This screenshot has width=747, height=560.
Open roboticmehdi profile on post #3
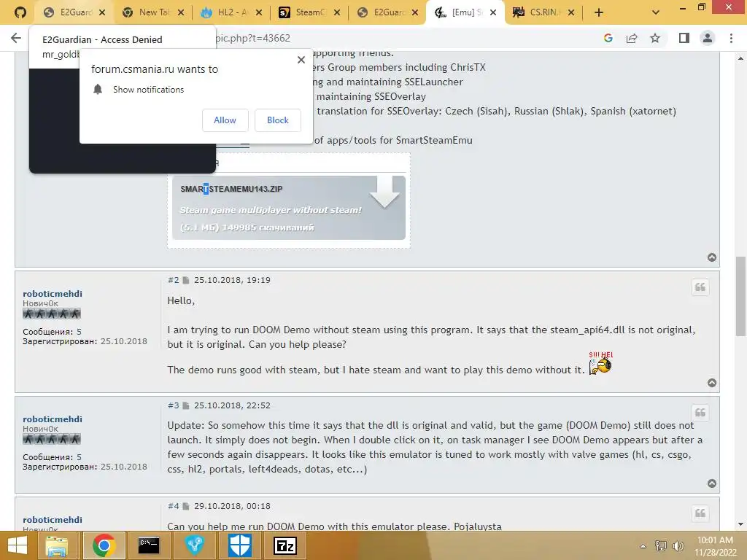click(x=53, y=419)
